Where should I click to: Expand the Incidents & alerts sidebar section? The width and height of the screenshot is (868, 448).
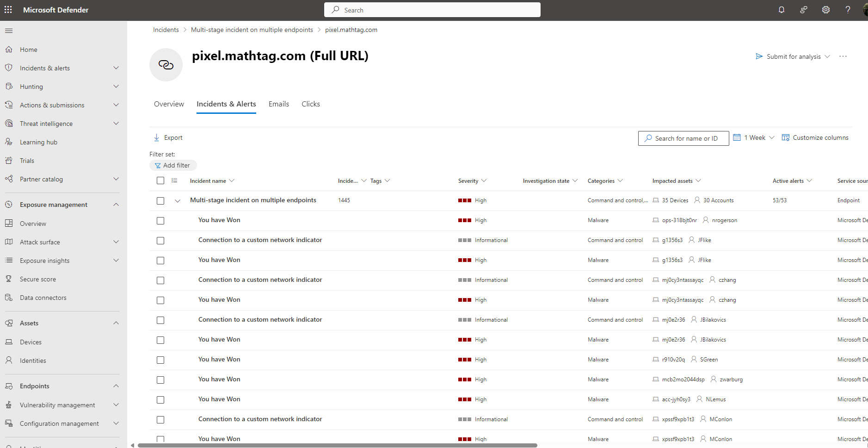[116, 68]
